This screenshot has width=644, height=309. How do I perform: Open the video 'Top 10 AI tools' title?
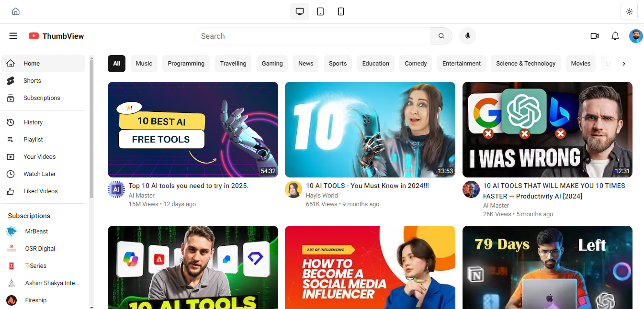click(x=189, y=185)
